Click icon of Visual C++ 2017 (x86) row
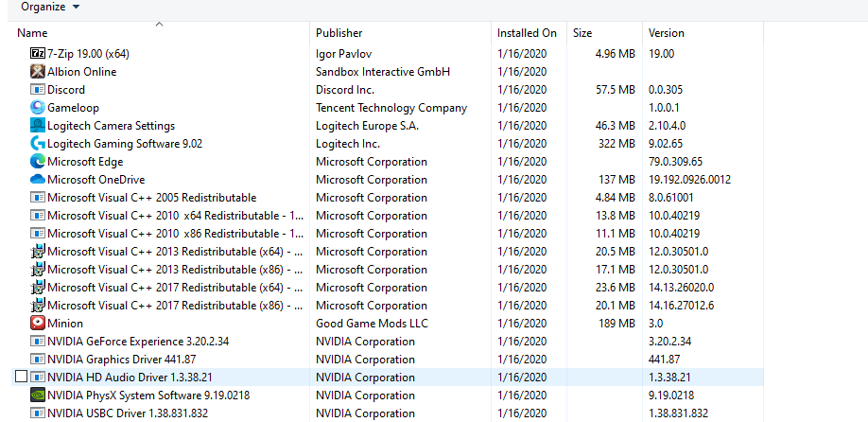This screenshot has width=868, height=422. pyautogui.click(x=37, y=306)
